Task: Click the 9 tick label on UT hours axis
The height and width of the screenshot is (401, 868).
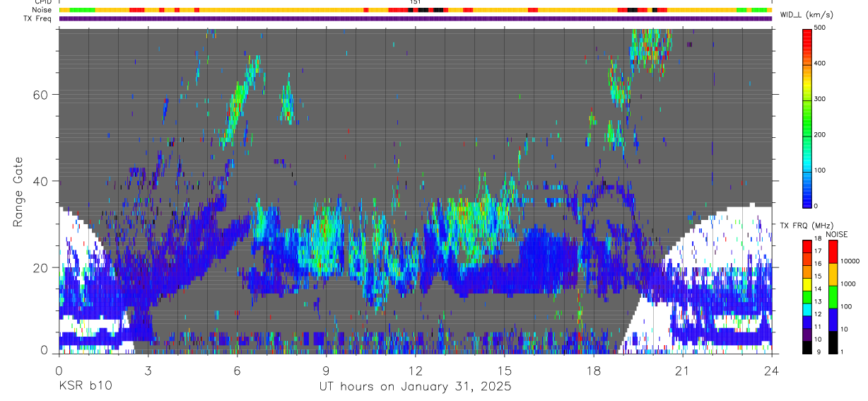Action: [x=326, y=371]
